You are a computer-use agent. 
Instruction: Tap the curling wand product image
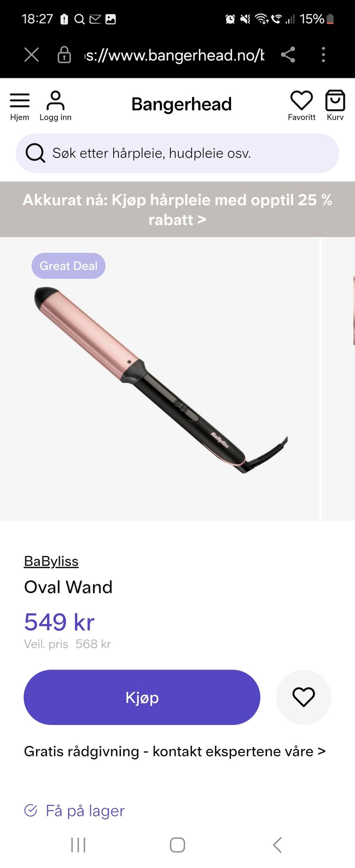[160, 379]
